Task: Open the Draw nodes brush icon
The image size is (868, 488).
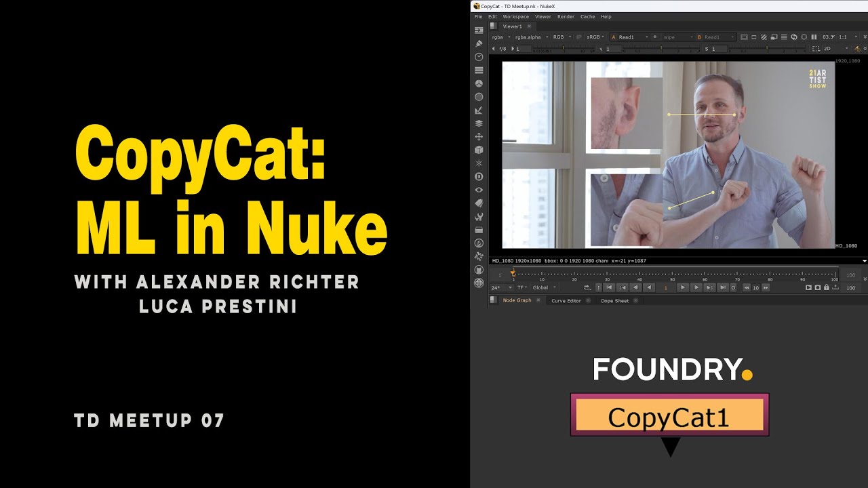Action: pyautogui.click(x=479, y=43)
